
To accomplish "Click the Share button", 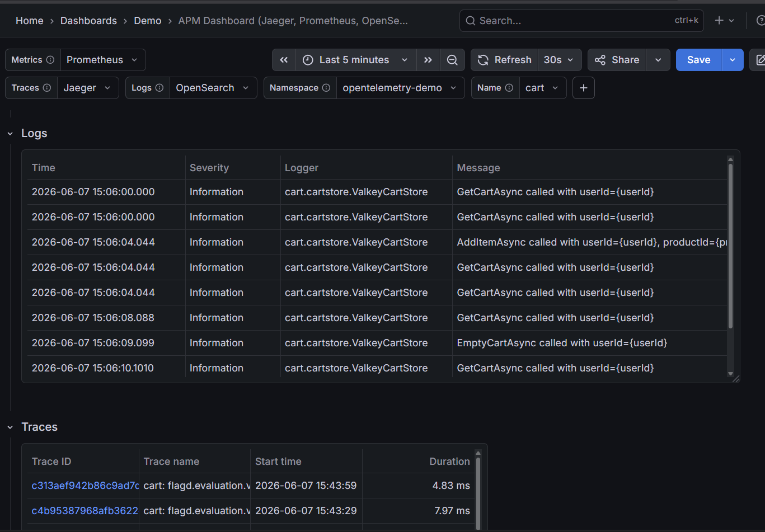I will [x=617, y=60].
